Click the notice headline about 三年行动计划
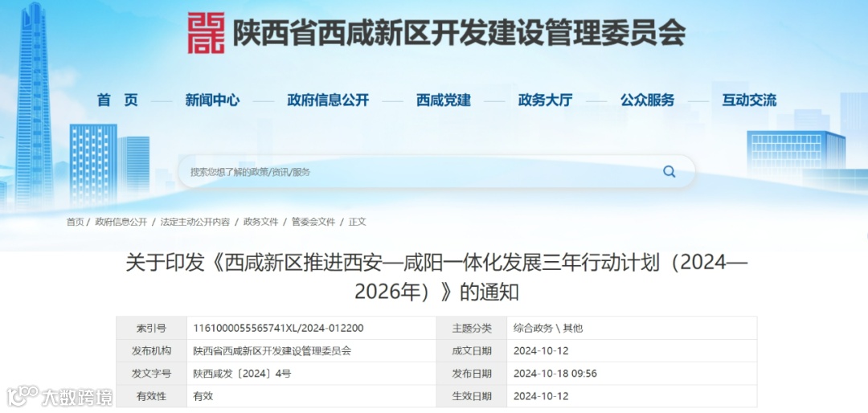This screenshot has height=413, width=868. 436,277
